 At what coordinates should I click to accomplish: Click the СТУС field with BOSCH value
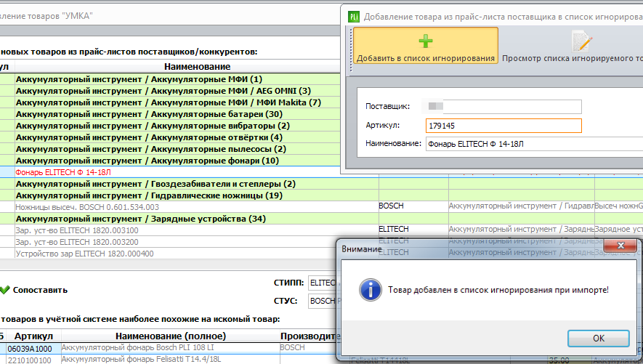[323, 301]
